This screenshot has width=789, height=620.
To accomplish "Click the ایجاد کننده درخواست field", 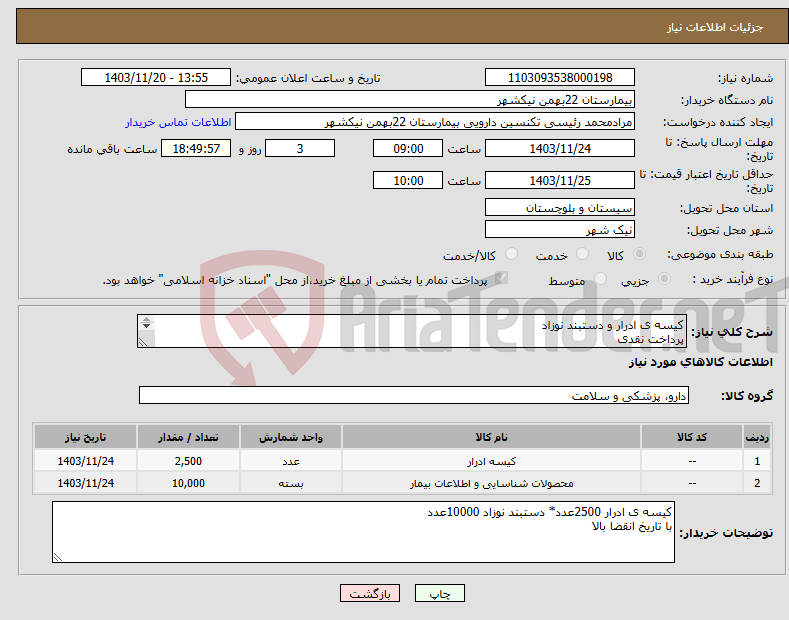I will (435, 122).
